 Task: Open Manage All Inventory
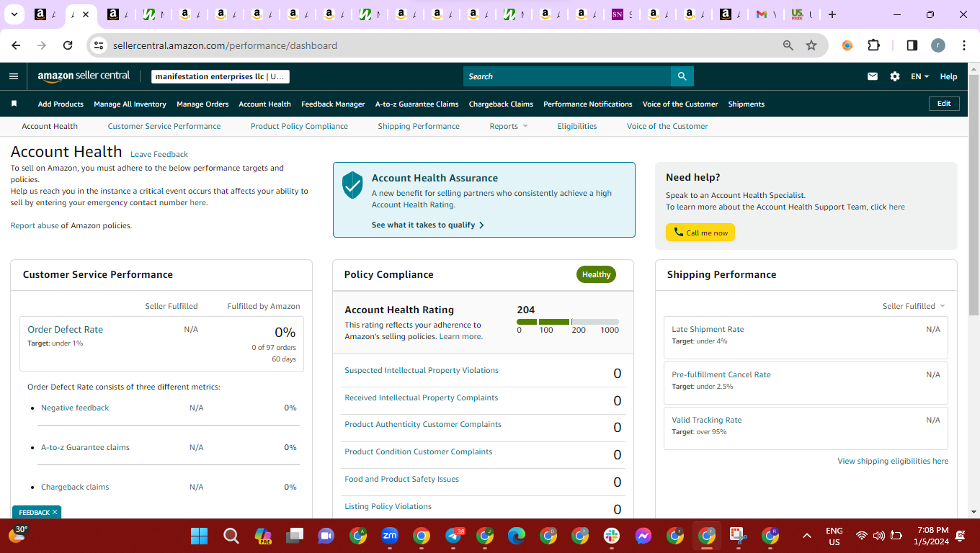pyautogui.click(x=130, y=104)
